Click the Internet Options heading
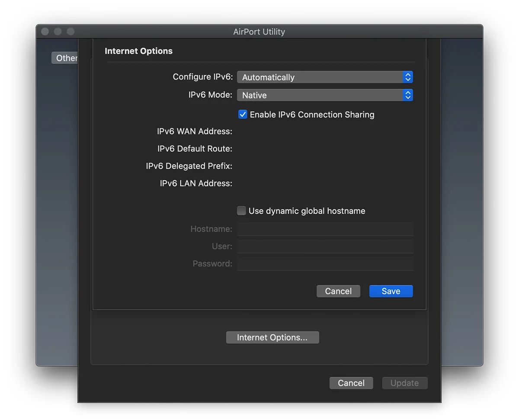 pyautogui.click(x=138, y=51)
